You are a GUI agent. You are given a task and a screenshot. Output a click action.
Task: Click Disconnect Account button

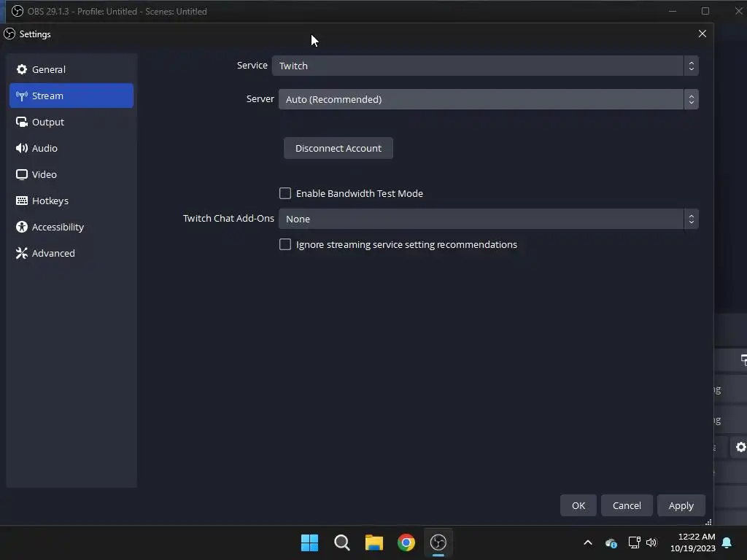(338, 148)
